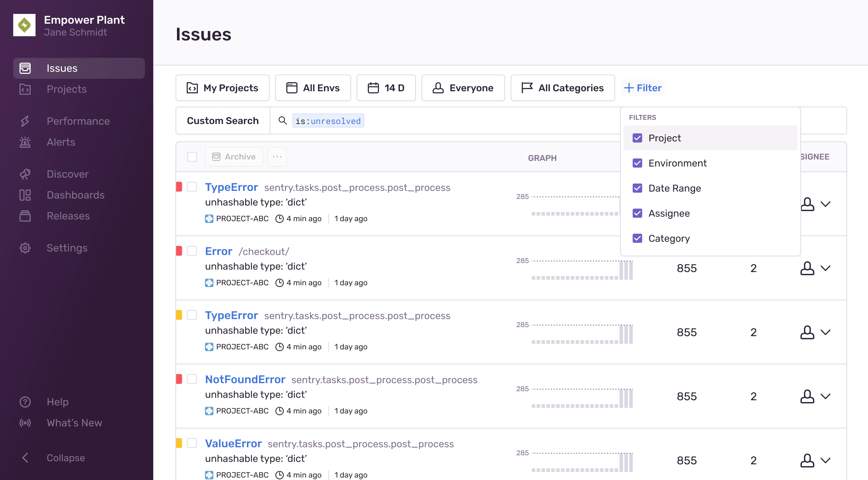Viewport: 868px width, 480px height.
Task: Open Discover via telescope icon
Action: (x=25, y=174)
